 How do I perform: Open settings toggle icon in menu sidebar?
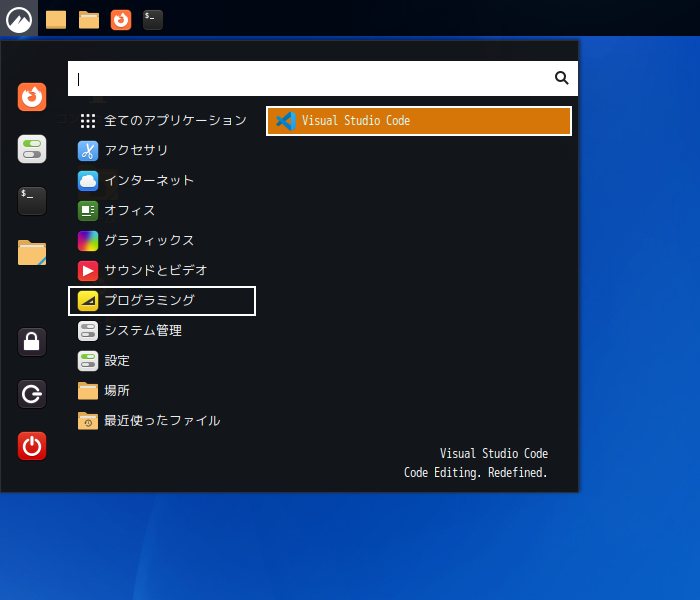pyautogui.click(x=32, y=149)
